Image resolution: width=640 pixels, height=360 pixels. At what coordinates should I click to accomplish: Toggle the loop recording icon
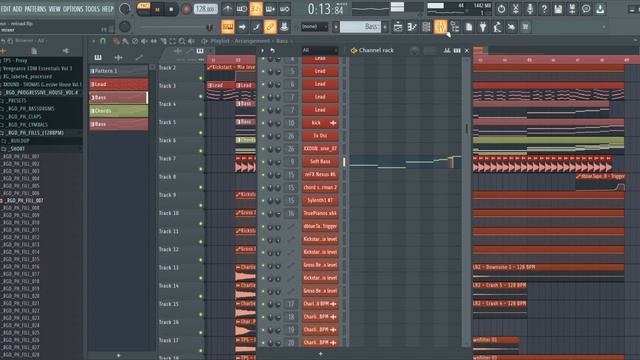click(x=284, y=9)
